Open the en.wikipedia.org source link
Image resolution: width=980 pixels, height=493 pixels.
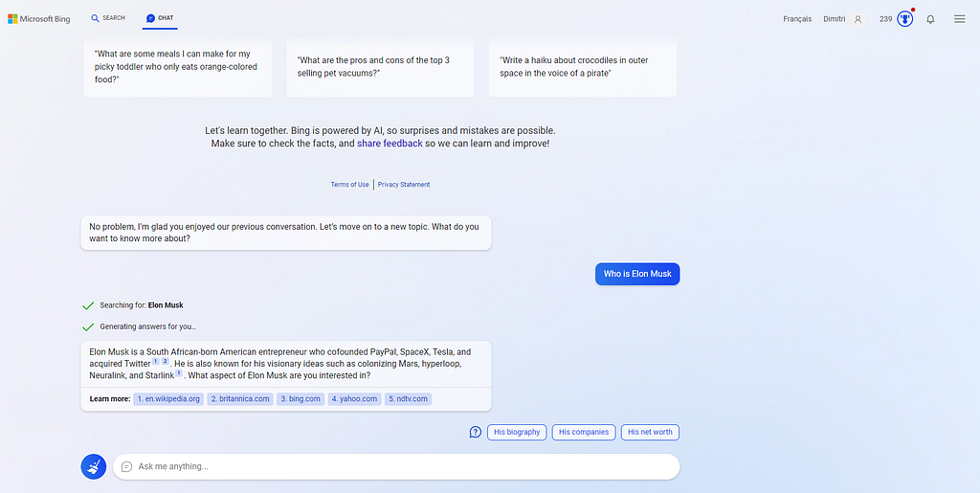pos(168,398)
